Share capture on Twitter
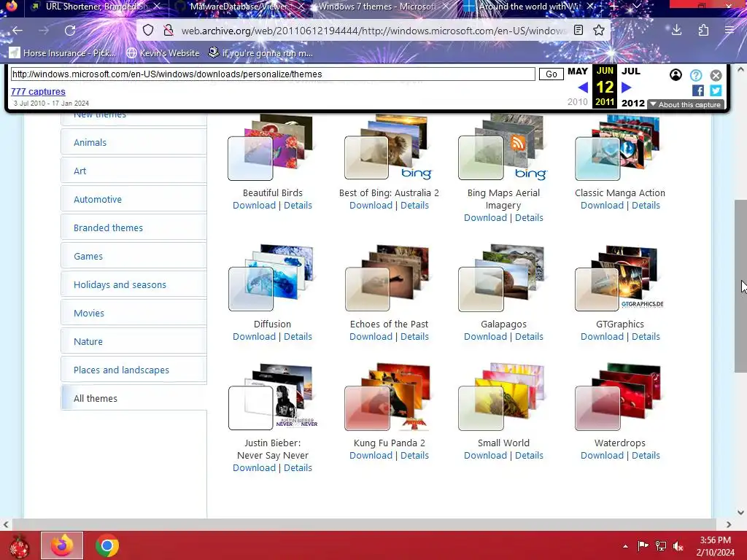This screenshot has height=560, width=747. point(716,90)
